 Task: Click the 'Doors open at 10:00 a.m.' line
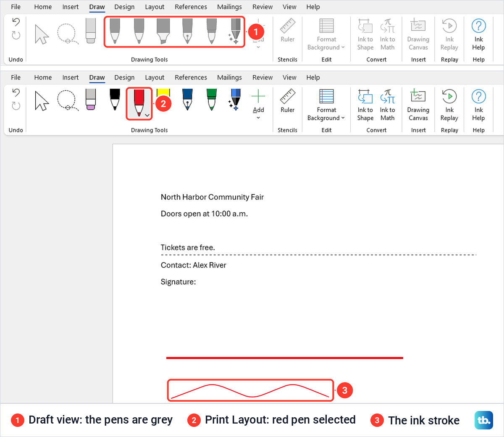[204, 214]
